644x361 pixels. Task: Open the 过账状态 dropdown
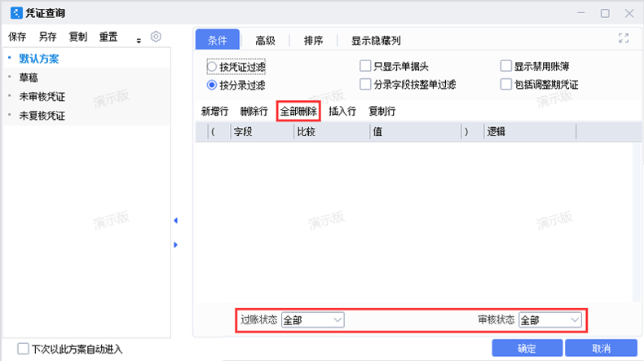tap(312, 320)
